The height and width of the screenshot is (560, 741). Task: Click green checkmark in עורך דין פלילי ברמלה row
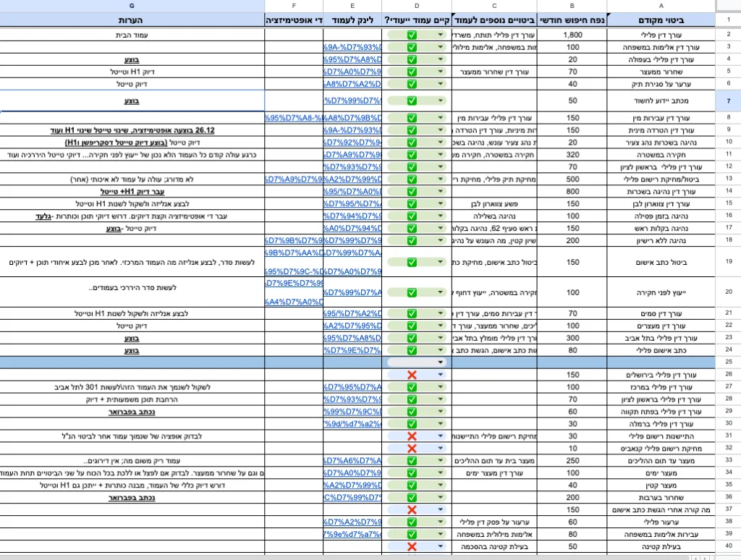tap(412, 425)
